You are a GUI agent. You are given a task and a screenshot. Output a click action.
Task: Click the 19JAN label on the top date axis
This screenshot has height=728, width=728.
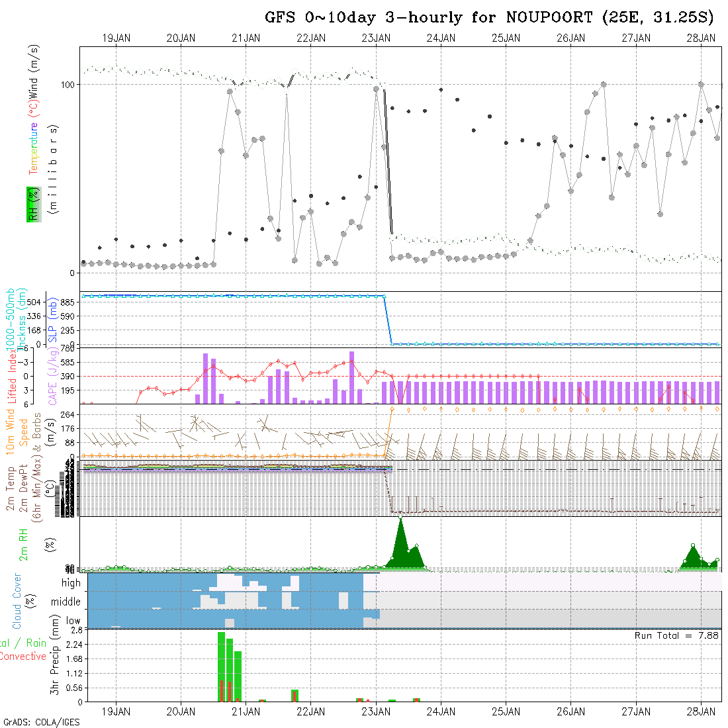click(116, 38)
